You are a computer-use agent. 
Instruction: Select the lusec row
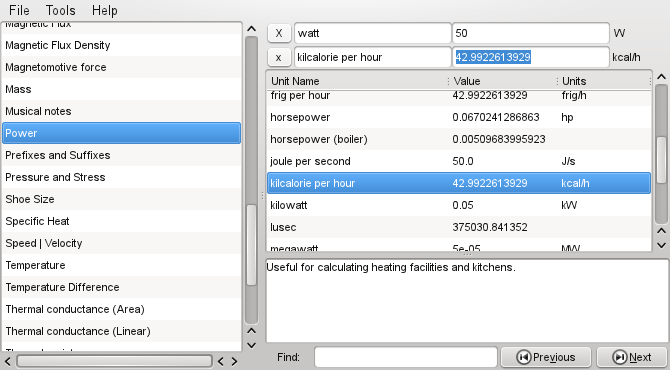pos(459,227)
